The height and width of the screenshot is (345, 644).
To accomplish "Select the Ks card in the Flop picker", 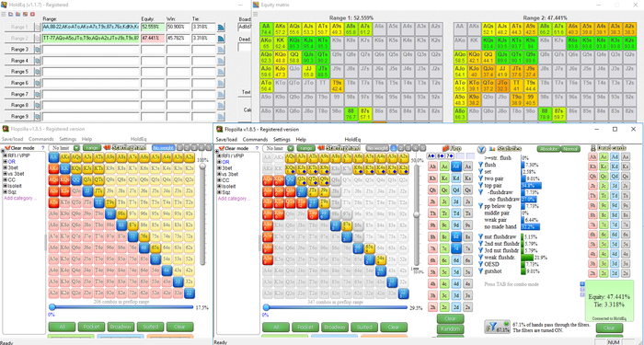I will [467, 178].
